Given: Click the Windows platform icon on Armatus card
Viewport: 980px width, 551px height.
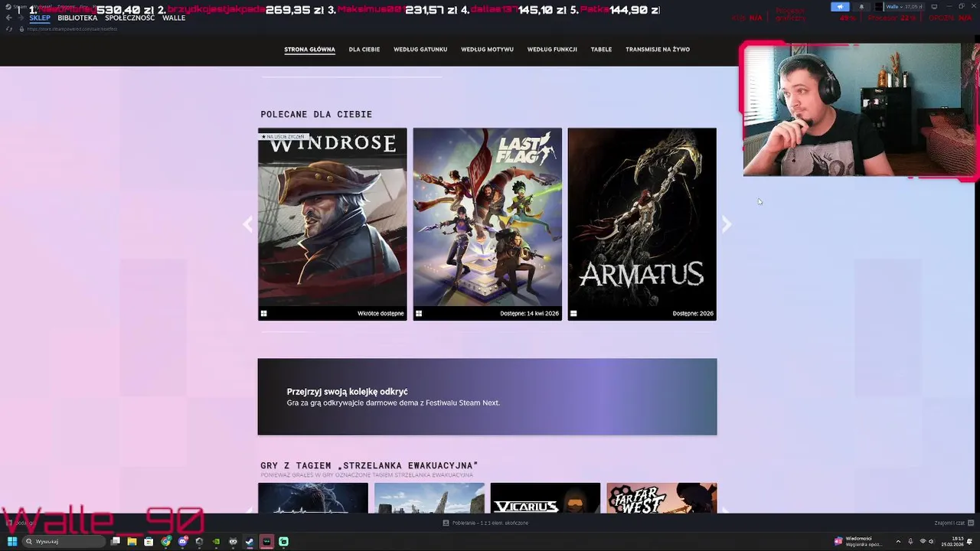Looking at the screenshot, I should pyautogui.click(x=573, y=313).
